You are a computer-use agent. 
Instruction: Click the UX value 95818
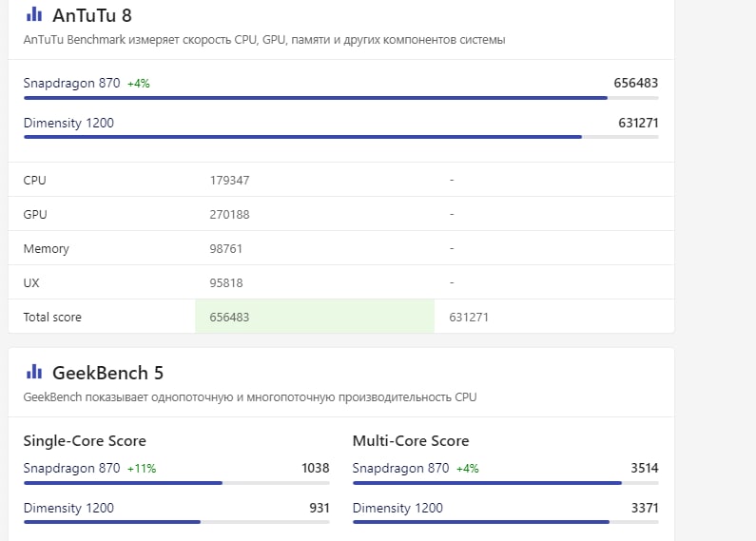(226, 283)
